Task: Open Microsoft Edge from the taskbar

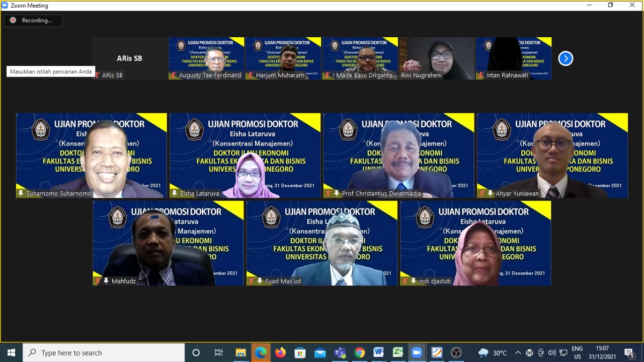Action: point(261,352)
